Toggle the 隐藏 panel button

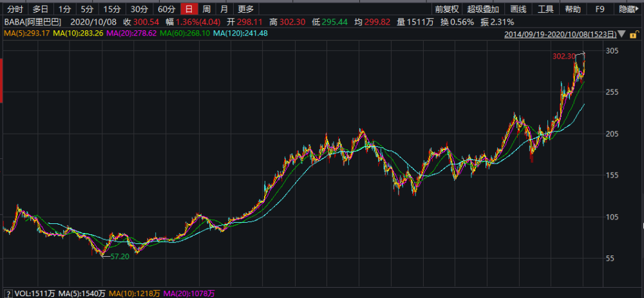627,9
